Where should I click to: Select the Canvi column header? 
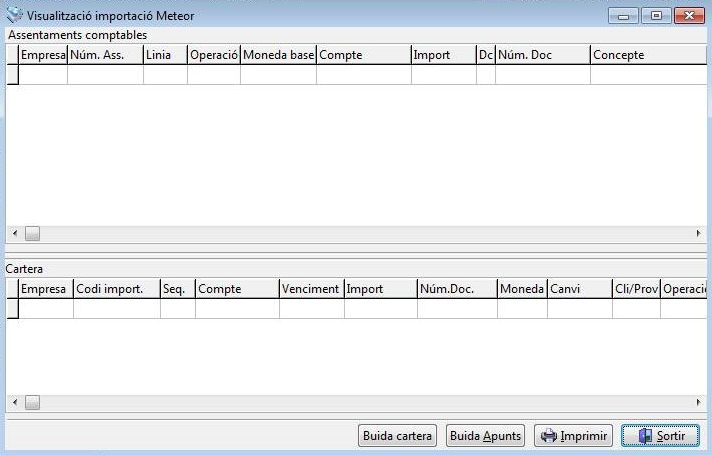coord(580,289)
